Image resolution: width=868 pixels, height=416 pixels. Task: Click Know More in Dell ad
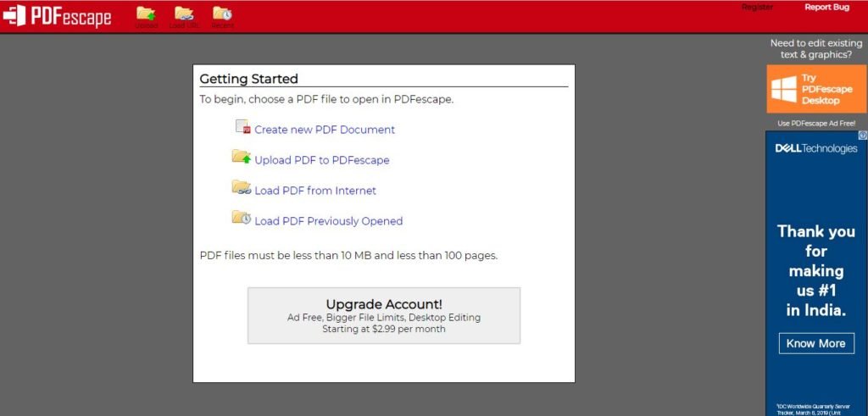click(816, 343)
